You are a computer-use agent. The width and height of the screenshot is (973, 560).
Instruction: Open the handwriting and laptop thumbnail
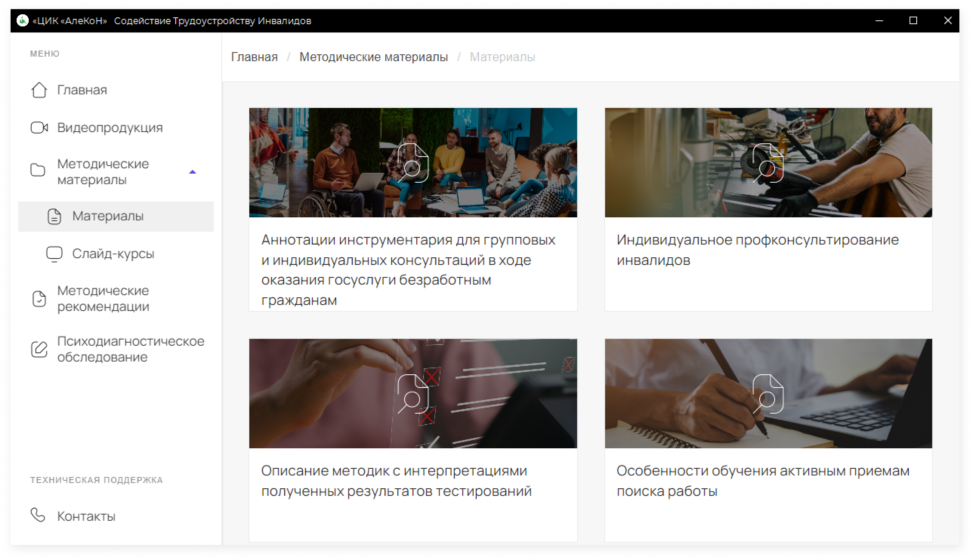point(768,393)
